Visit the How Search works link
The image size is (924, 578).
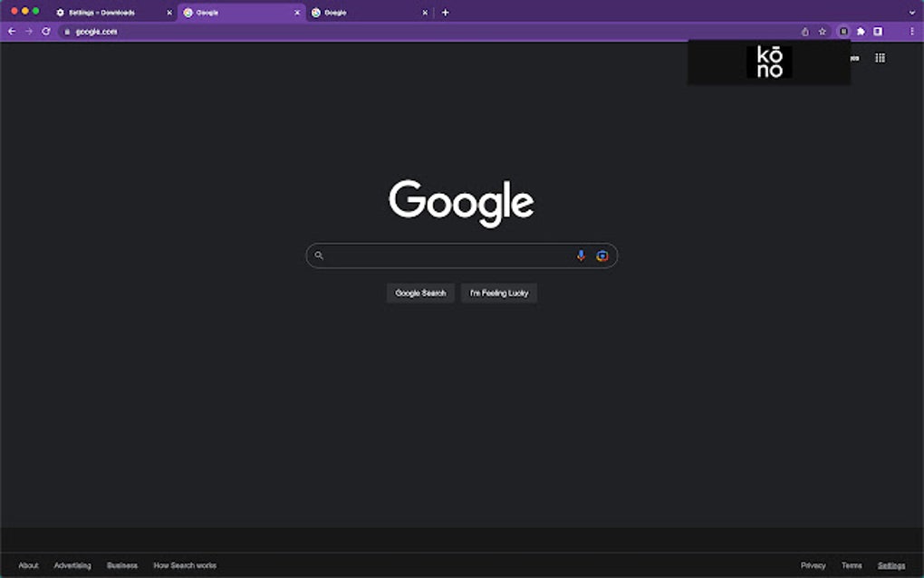click(x=185, y=564)
